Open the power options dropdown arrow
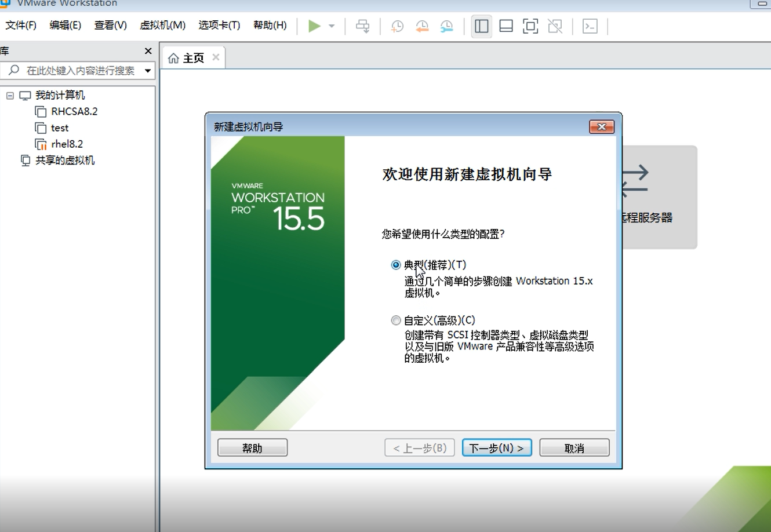771x532 pixels. point(330,26)
